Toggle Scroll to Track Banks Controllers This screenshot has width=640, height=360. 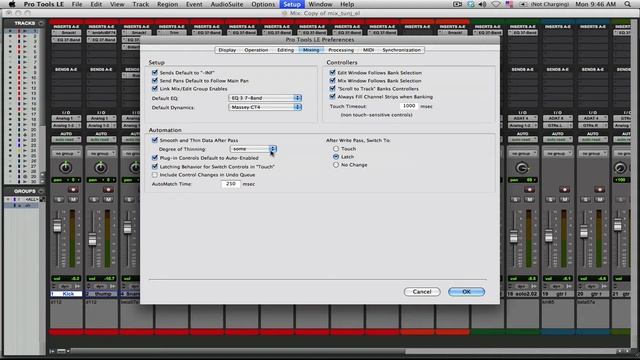(332, 88)
